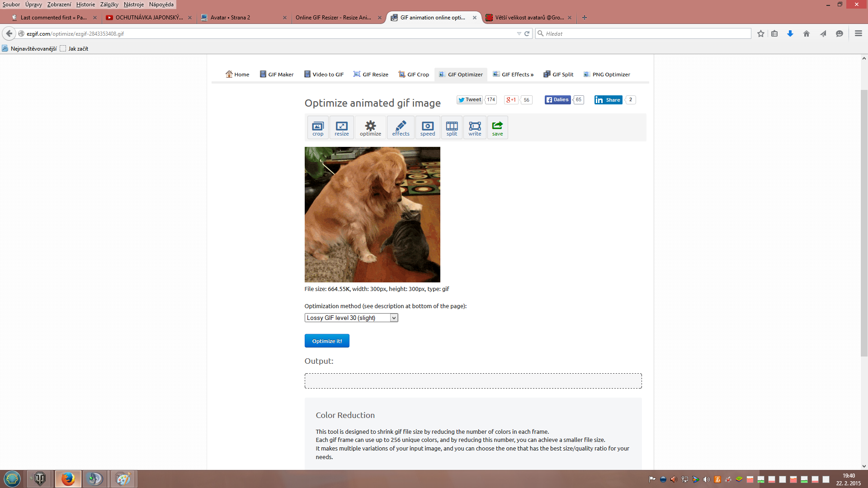
Task: Open the Firefox hamburger menu
Action: [x=858, y=33]
